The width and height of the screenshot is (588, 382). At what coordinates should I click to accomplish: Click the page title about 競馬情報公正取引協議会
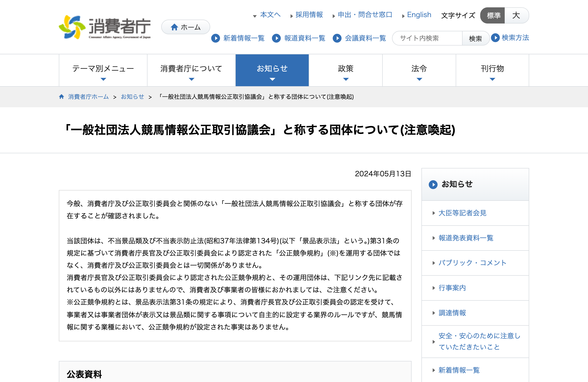[260, 130]
